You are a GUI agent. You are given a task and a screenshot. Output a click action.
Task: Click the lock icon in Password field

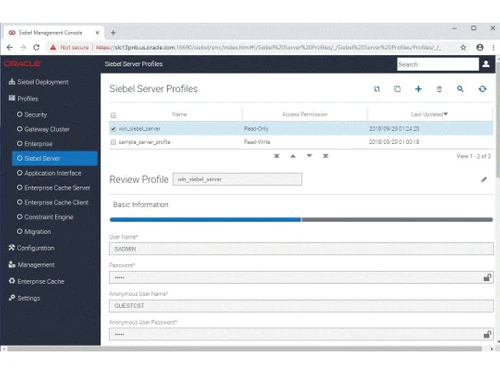coord(487,277)
